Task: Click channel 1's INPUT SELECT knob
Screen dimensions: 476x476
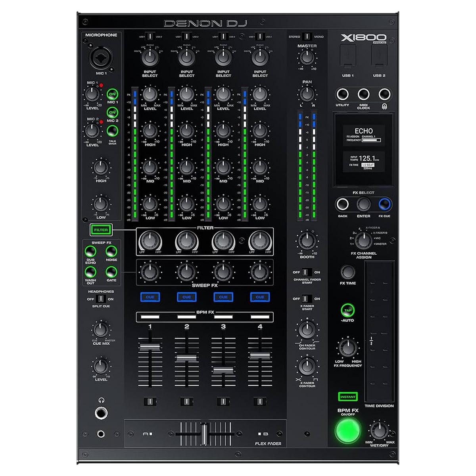Action: pos(150,58)
